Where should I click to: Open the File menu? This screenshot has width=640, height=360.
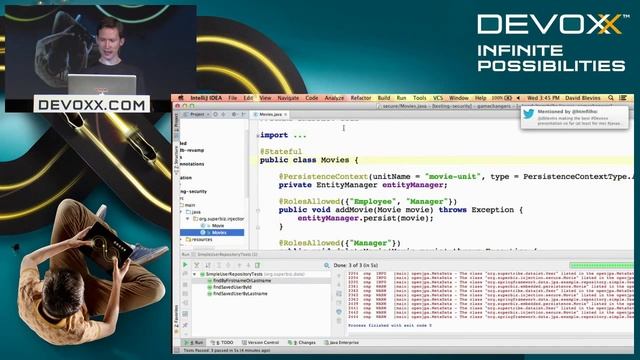point(233,98)
